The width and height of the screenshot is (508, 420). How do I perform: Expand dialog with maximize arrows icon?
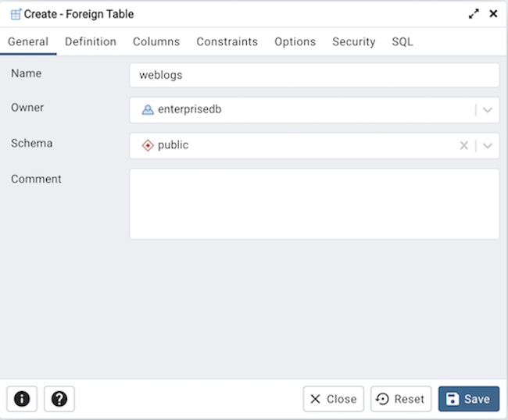coord(474,14)
